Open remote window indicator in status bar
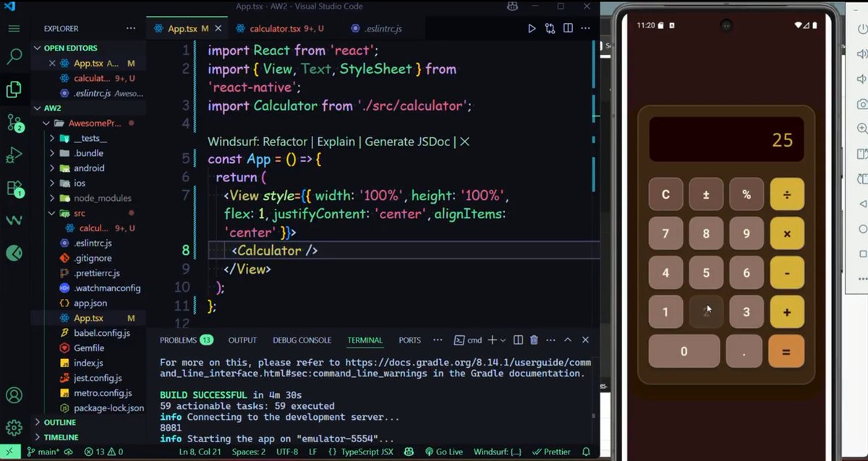 click(x=10, y=452)
